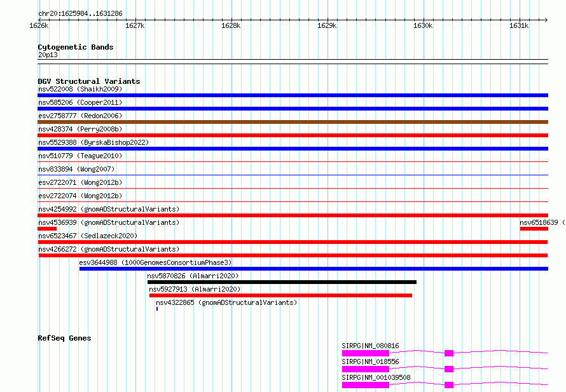The height and width of the screenshot is (392, 566).
Task: Click the nsv5529388 (ByrskaBishop2022) label
Action: pyautogui.click(x=93, y=142)
